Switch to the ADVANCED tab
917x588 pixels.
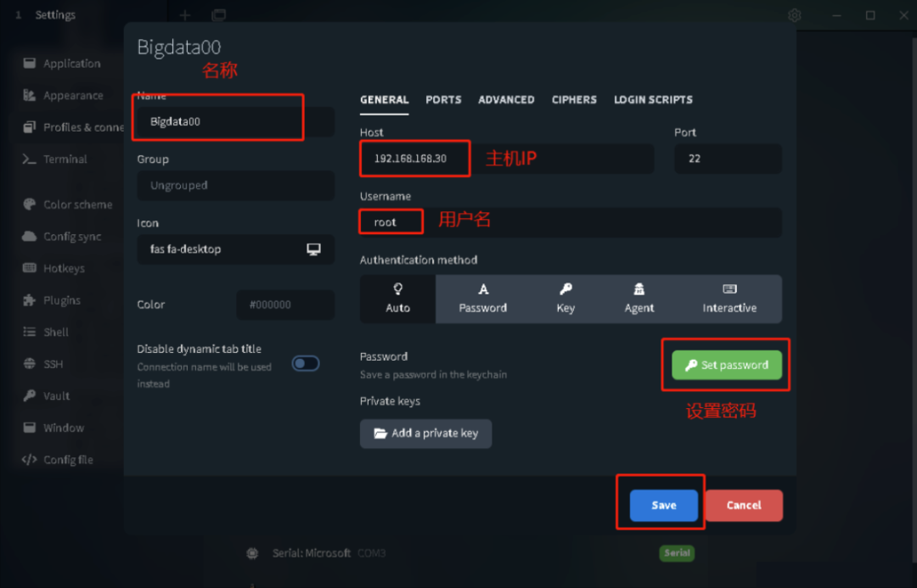pyautogui.click(x=506, y=100)
